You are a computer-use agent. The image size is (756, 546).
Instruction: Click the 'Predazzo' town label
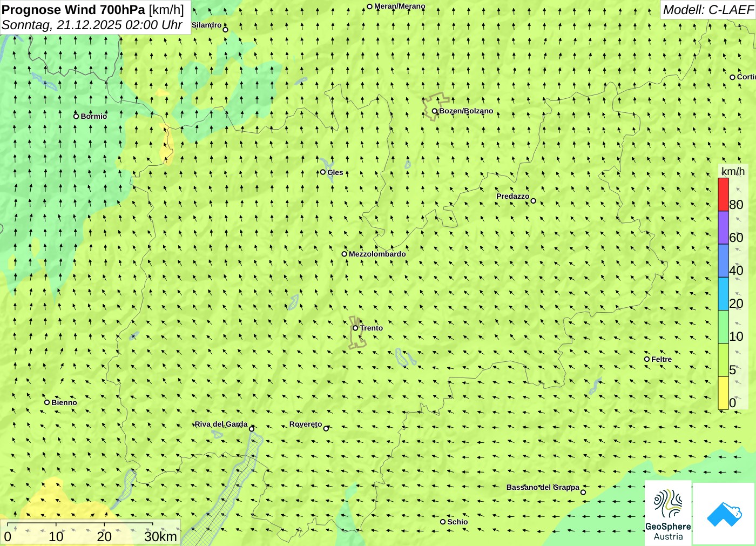pyautogui.click(x=513, y=196)
